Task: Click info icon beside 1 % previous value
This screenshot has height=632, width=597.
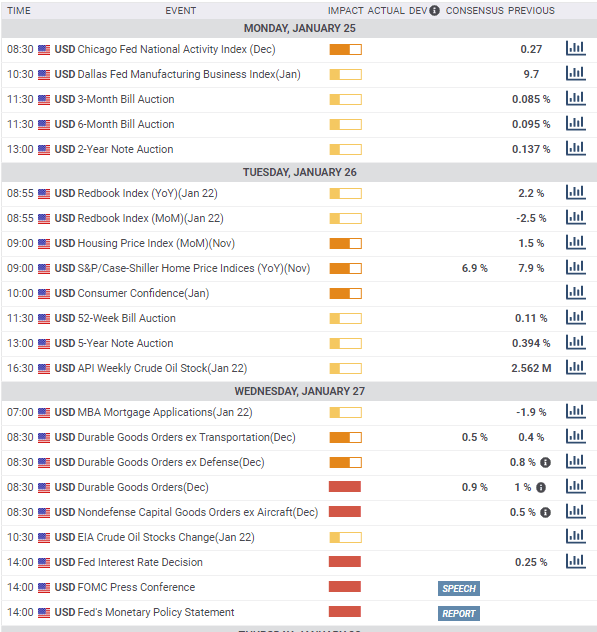Action: click(x=541, y=487)
